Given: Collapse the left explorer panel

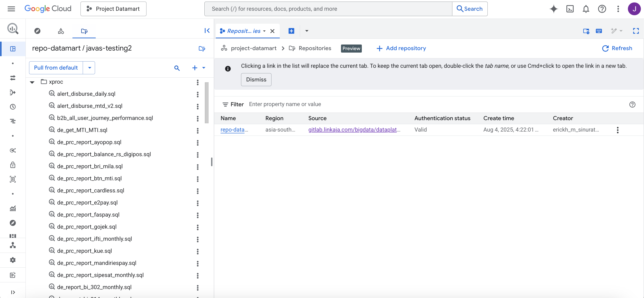Looking at the screenshot, I should tap(207, 30).
